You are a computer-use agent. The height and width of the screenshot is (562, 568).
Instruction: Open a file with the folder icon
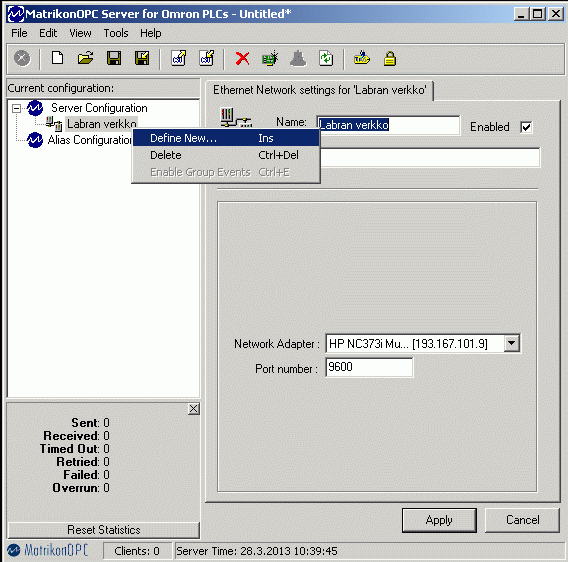(85, 58)
